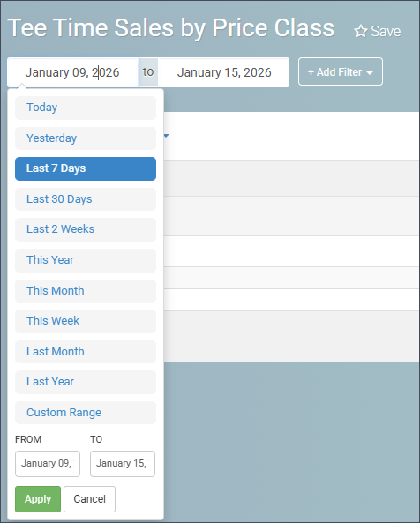Click the TO date input field
The image size is (420, 523).
pyautogui.click(x=123, y=464)
